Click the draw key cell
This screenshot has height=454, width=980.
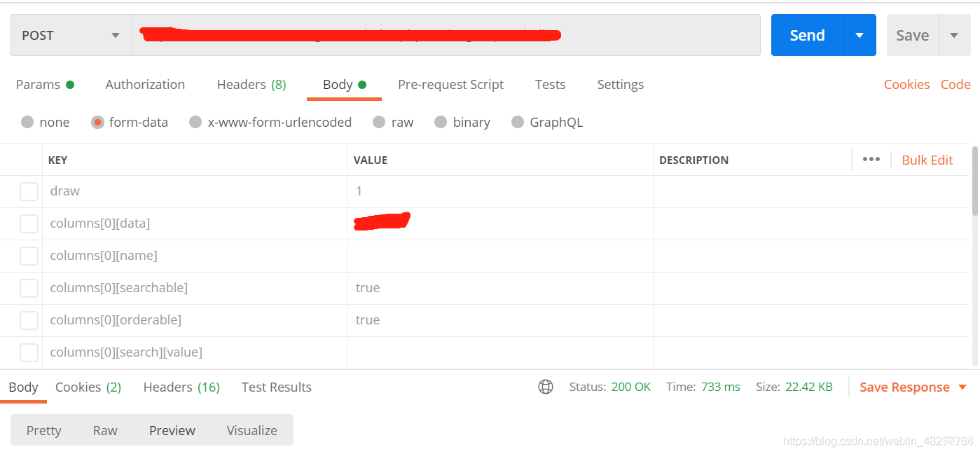pos(195,191)
